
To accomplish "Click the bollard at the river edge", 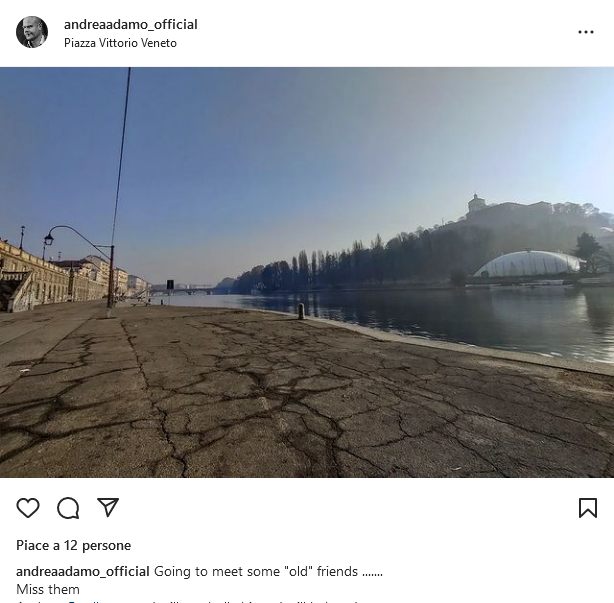I will click(x=301, y=311).
